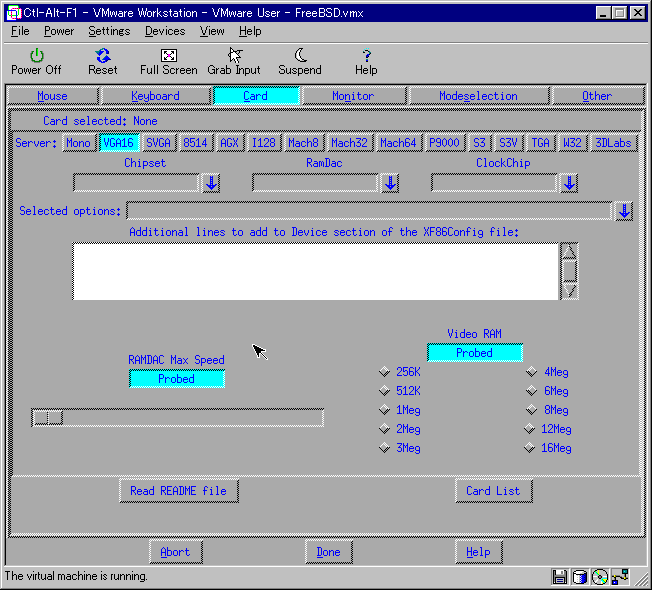Toggle RAMDAC Max Speed Probed button
The width and height of the screenshot is (652, 590).
[177, 379]
